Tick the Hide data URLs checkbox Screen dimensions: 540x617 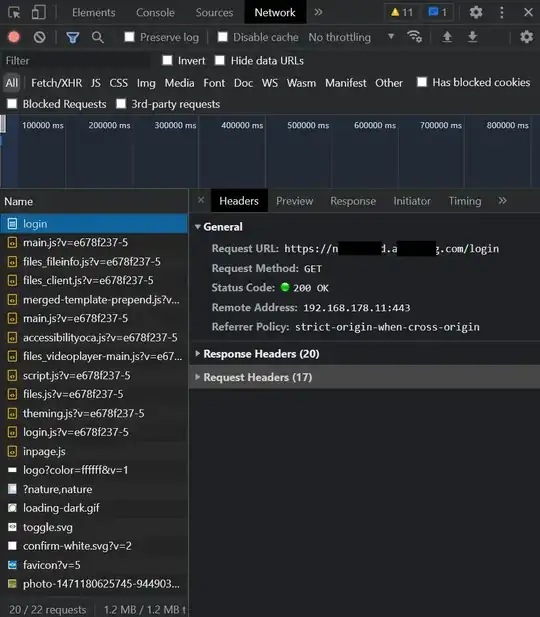(220, 60)
